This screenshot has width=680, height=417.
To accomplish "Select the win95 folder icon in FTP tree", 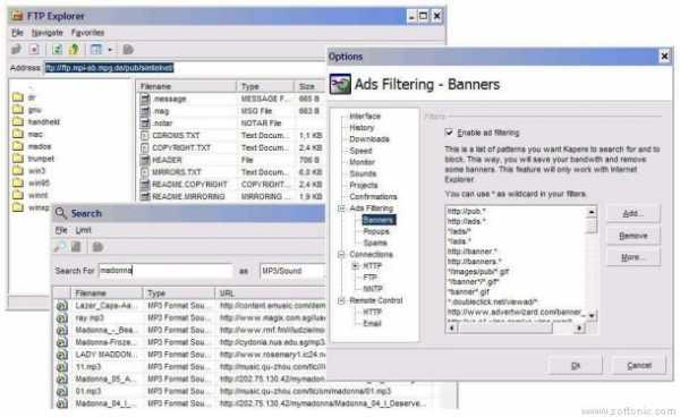I will click(18, 182).
